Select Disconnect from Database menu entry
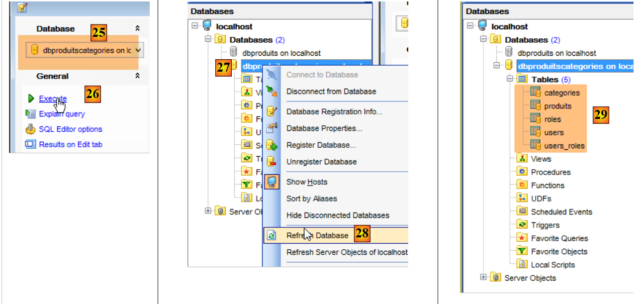The height and width of the screenshot is (304, 644). 331,92
